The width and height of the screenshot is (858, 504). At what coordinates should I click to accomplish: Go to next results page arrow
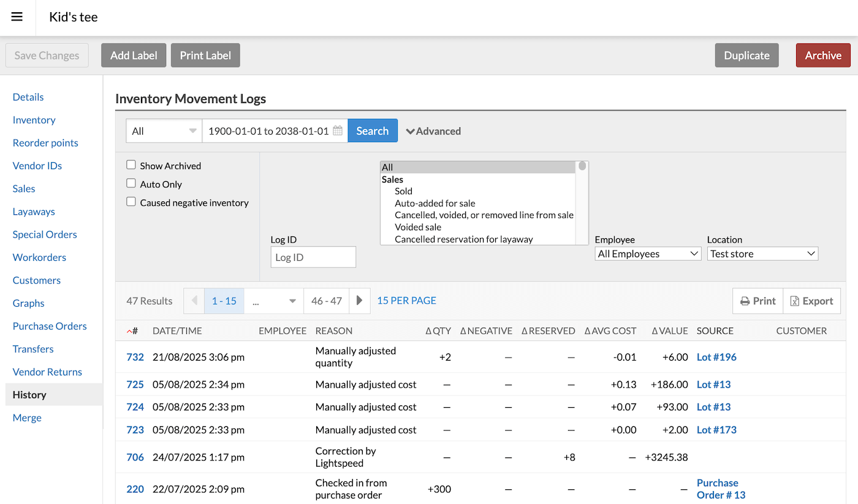[x=360, y=301]
